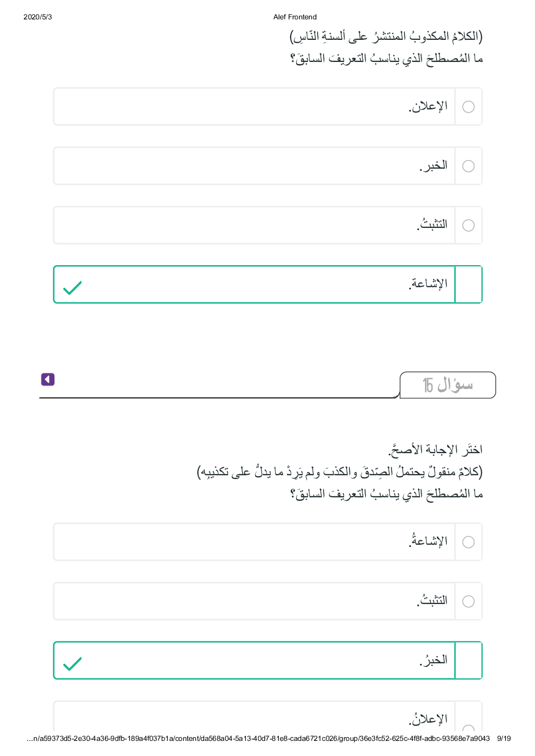Screen dimensions: 535x756
Task: Select the الخبر radio button before question 15
Action: point(469,166)
